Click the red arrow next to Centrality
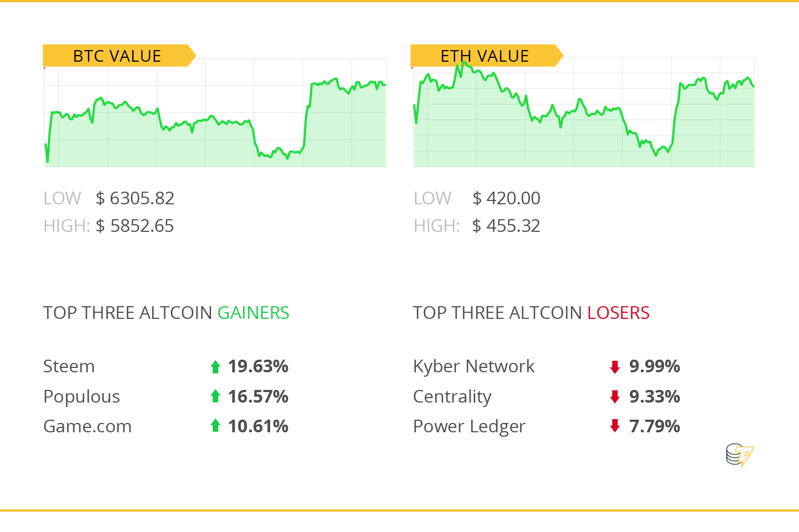Viewport: 799px width, 532px height. 615,397
